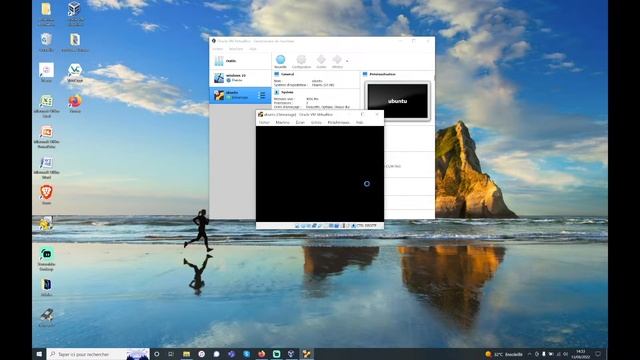This screenshot has height=360, width=640.
Task: Open Microsoft Office Word desktop shortcut
Action: [47, 168]
